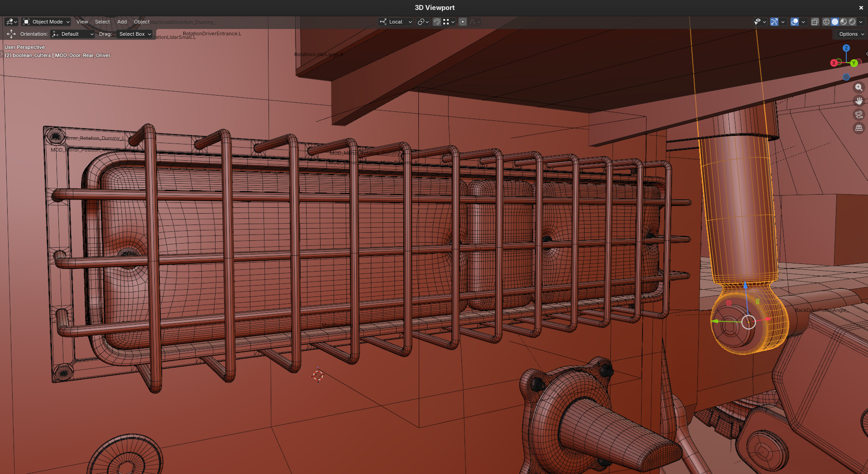Open the Orientation Default dropdown
Image resolution: width=868 pixels, height=474 pixels.
(x=73, y=34)
